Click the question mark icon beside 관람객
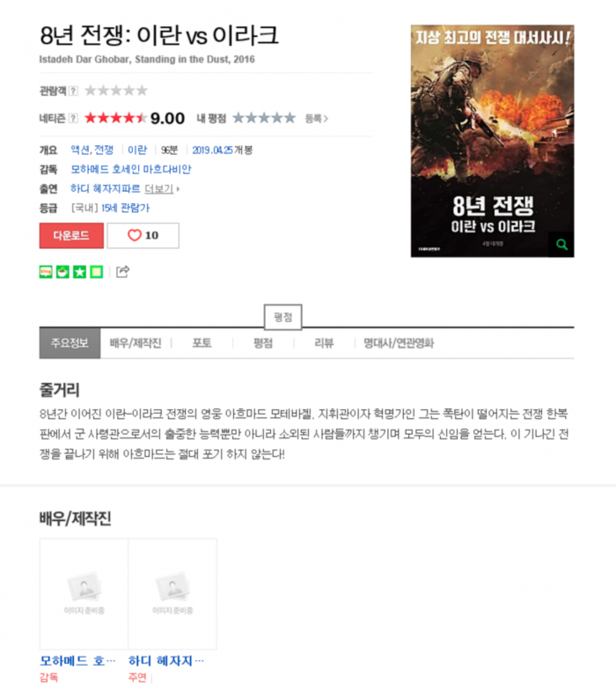 tap(74, 91)
